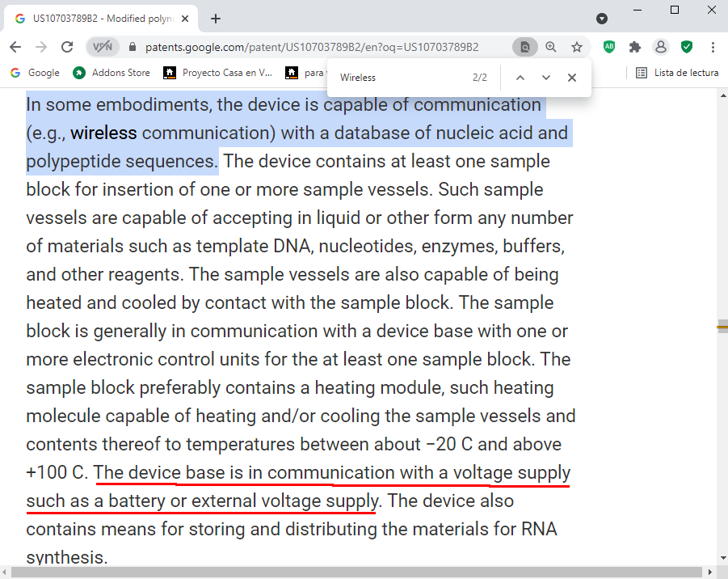Click the Wireless find search field
This screenshot has height=579, width=728.
[x=400, y=78]
